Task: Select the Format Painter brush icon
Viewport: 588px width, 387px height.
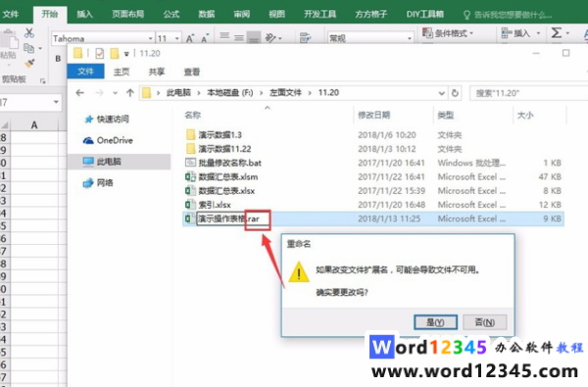Action: (x=29, y=63)
